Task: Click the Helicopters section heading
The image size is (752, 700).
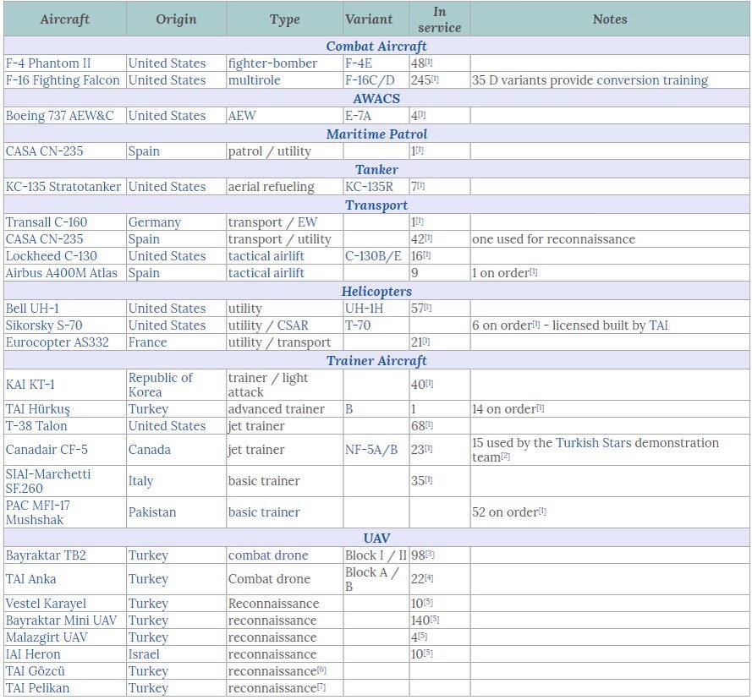Action: pyautogui.click(x=376, y=291)
